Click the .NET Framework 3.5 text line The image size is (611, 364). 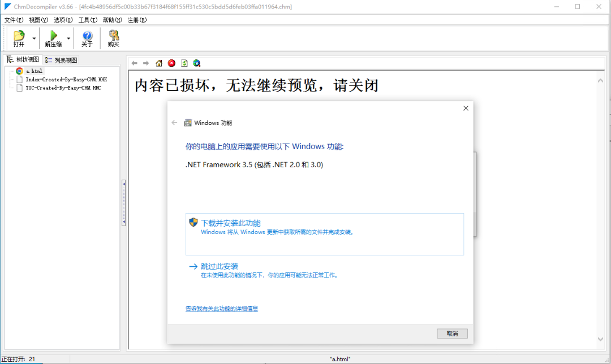click(x=254, y=164)
